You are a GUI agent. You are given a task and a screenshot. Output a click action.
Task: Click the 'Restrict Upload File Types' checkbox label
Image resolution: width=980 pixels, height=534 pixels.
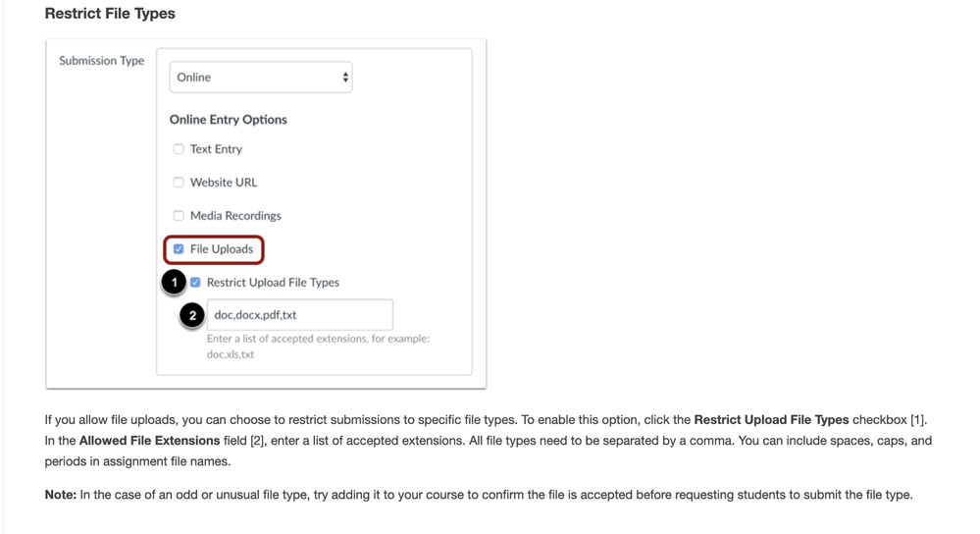click(x=273, y=283)
